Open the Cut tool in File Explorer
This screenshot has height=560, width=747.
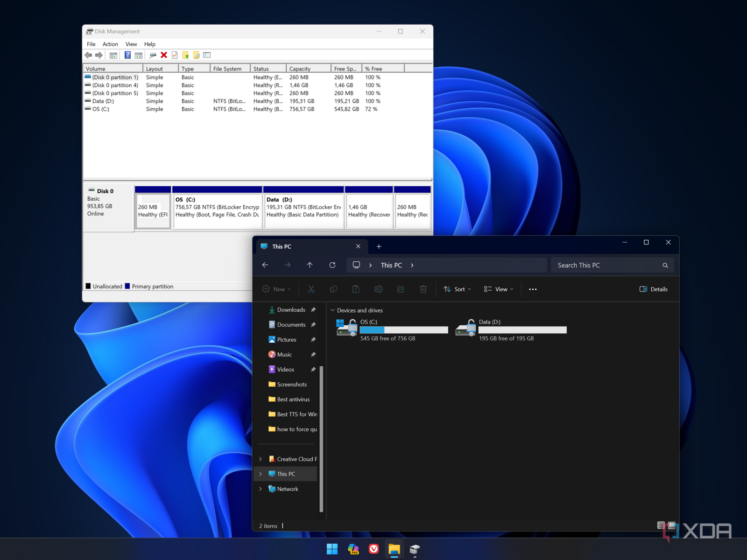pos(311,289)
